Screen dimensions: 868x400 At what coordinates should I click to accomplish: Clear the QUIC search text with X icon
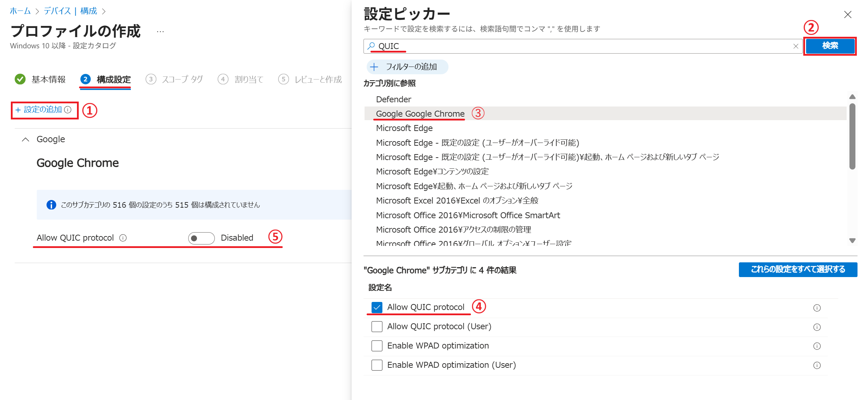796,46
